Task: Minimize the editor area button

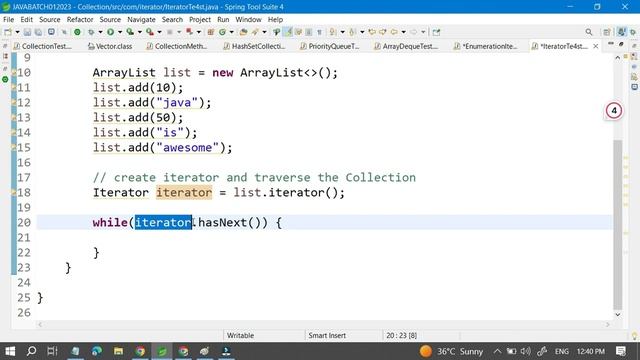Action: [x=611, y=44]
